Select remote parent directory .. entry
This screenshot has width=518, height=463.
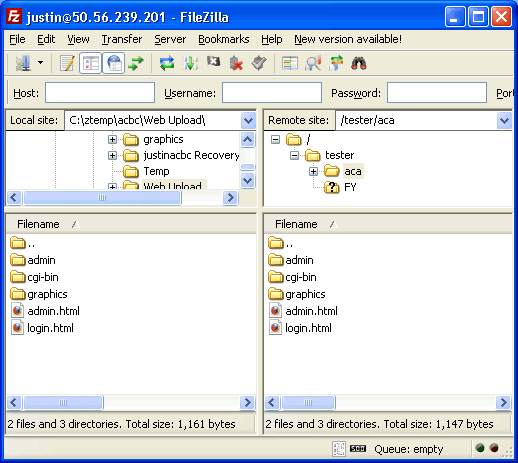tap(281, 243)
